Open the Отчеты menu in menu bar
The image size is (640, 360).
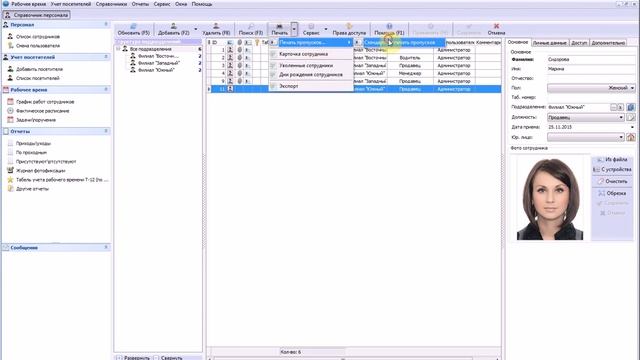pyautogui.click(x=140, y=4)
